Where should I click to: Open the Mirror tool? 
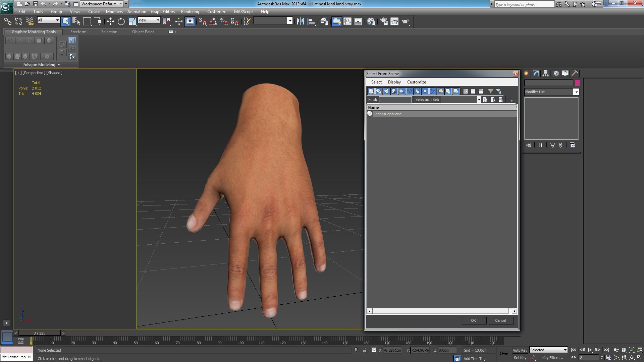point(300,21)
